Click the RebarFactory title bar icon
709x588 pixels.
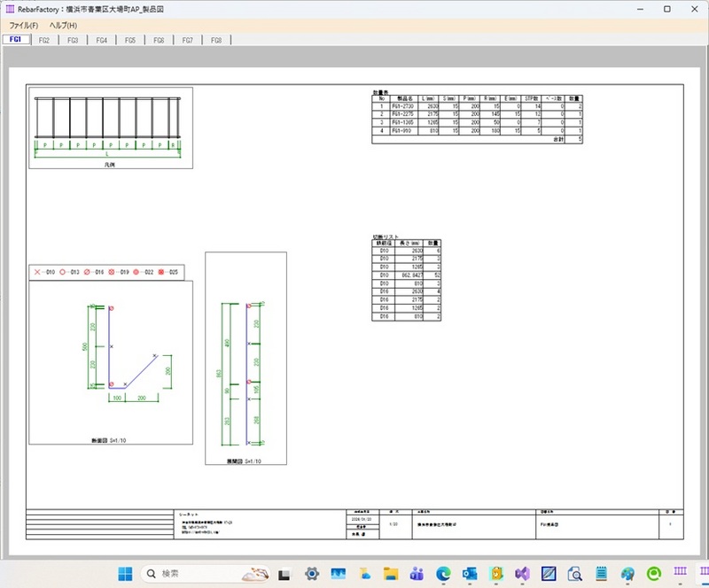pos(10,8)
